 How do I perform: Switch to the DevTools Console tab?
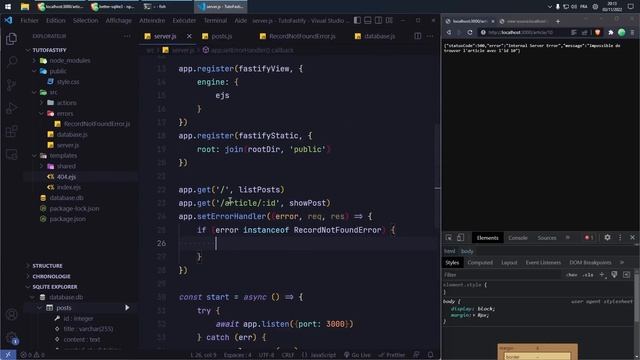click(518, 238)
